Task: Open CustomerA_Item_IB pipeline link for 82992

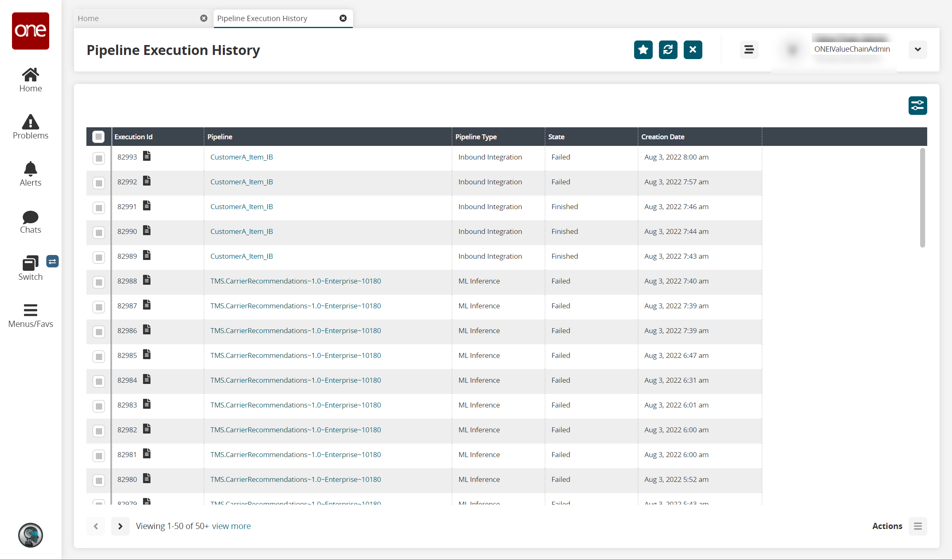Action: pyautogui.click(x=241, y=182)
